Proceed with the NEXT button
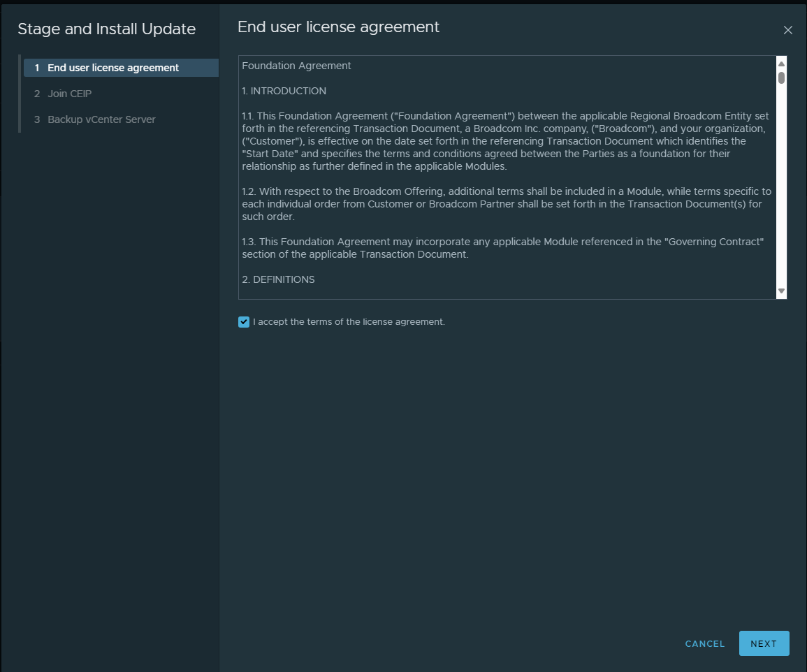The image size is (807, 672). point(764,643)
